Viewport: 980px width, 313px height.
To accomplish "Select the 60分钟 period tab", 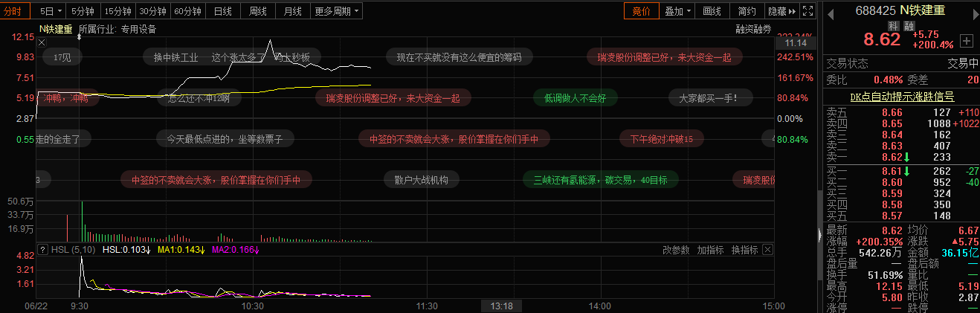I will click(x=187, y=11).
